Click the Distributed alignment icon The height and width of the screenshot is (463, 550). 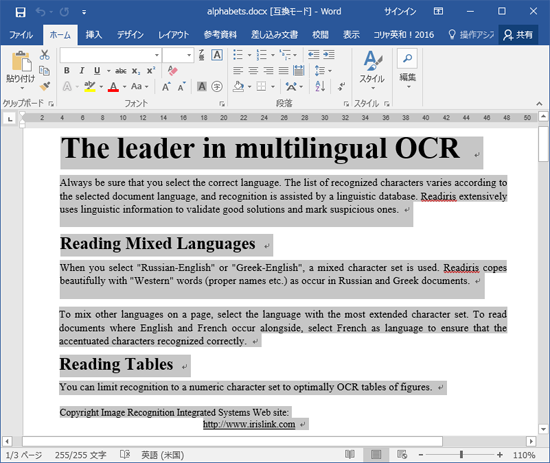tap(299, 71)
